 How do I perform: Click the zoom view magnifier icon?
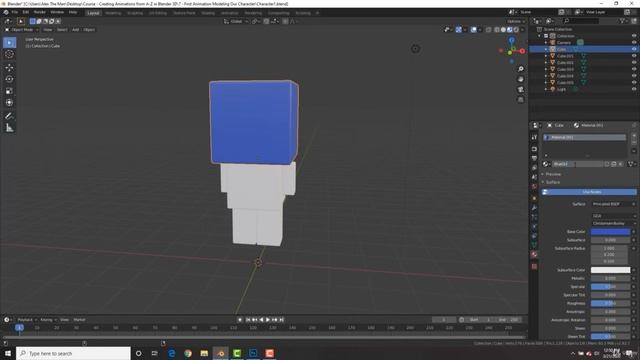520,69
